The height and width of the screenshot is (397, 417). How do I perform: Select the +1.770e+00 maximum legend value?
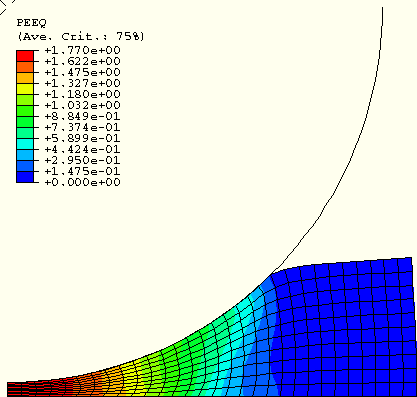click(x=82, y=50)
